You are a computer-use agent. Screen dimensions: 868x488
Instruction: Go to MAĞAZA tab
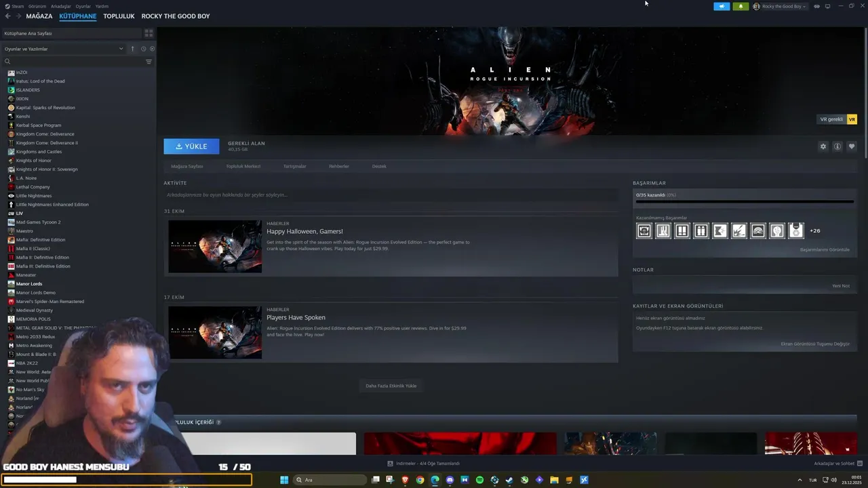tap(39, 16)
